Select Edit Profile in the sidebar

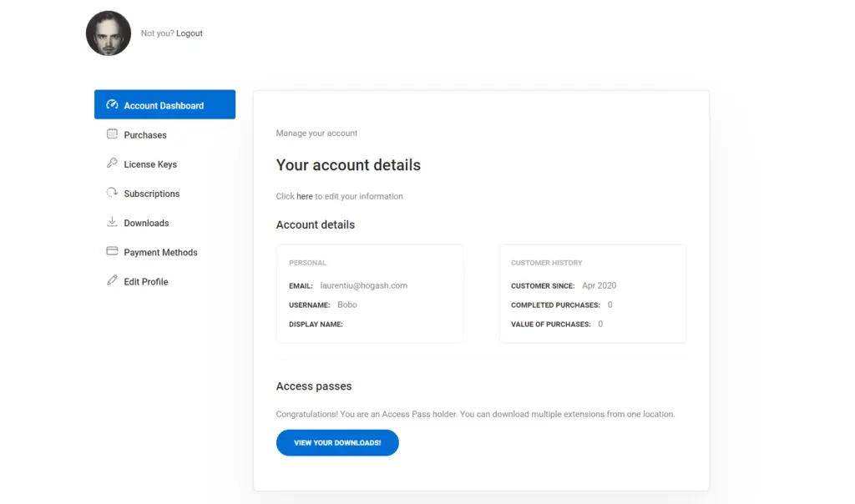point(164,282)
